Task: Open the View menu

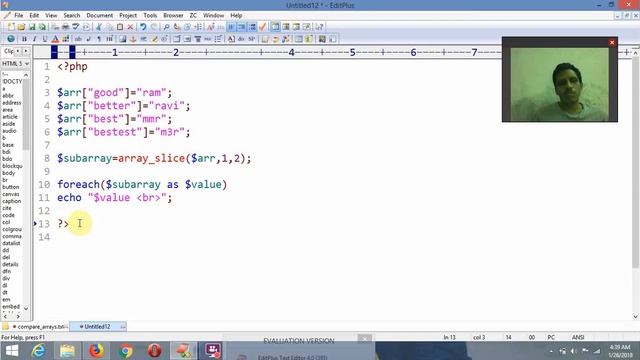Action: [51, 15]
